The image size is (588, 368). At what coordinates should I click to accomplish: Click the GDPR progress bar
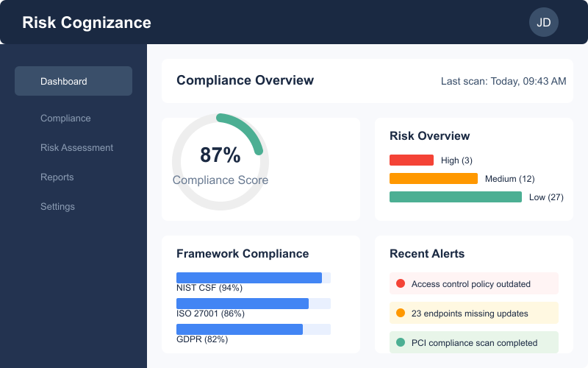[240, 329]
